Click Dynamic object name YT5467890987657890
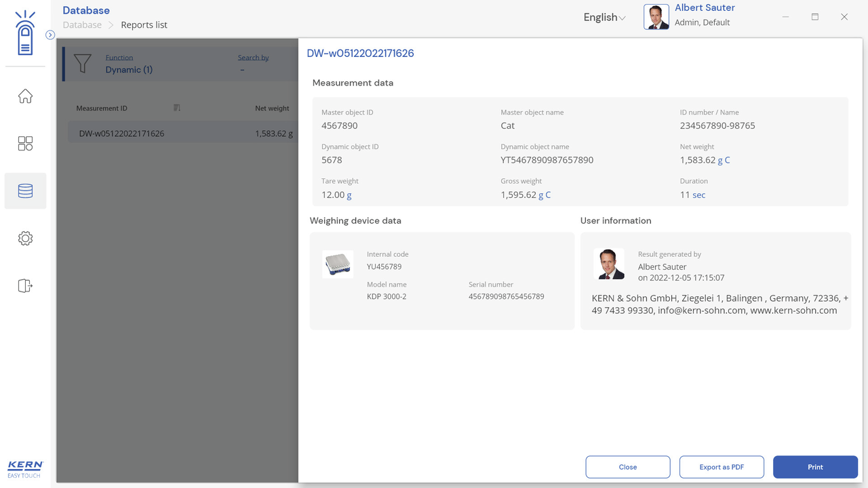868x488 pixels. pos(547,160)
